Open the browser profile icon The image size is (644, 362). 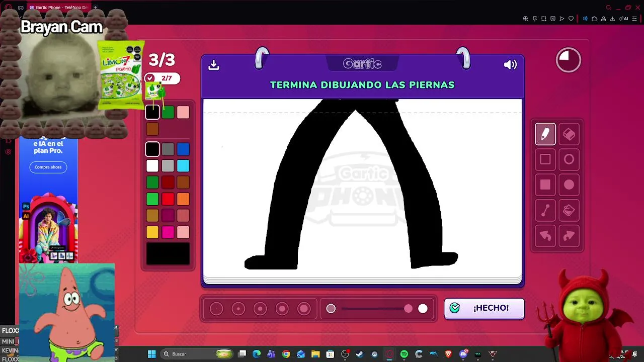[x=603, y=19]
